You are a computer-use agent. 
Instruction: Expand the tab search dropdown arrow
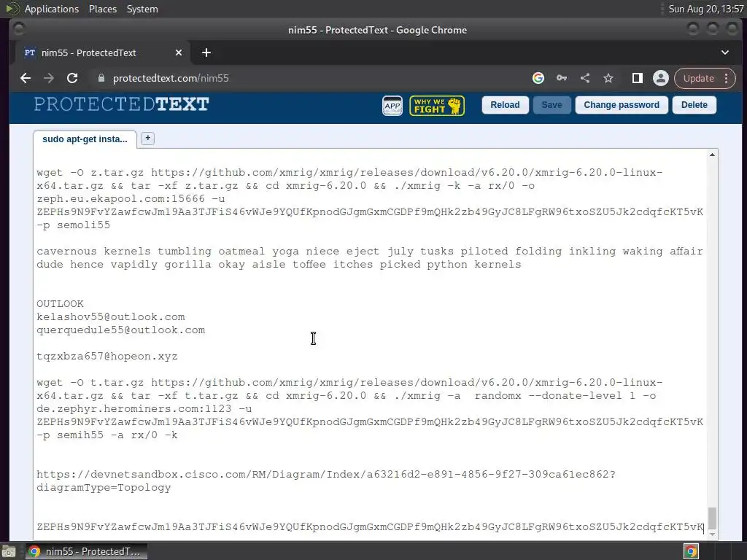(725, 52)
